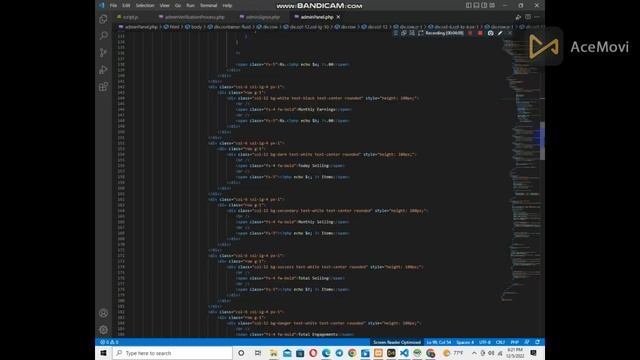Open weather widget showing 77°F
640x360 pixels.
[453, 353]
